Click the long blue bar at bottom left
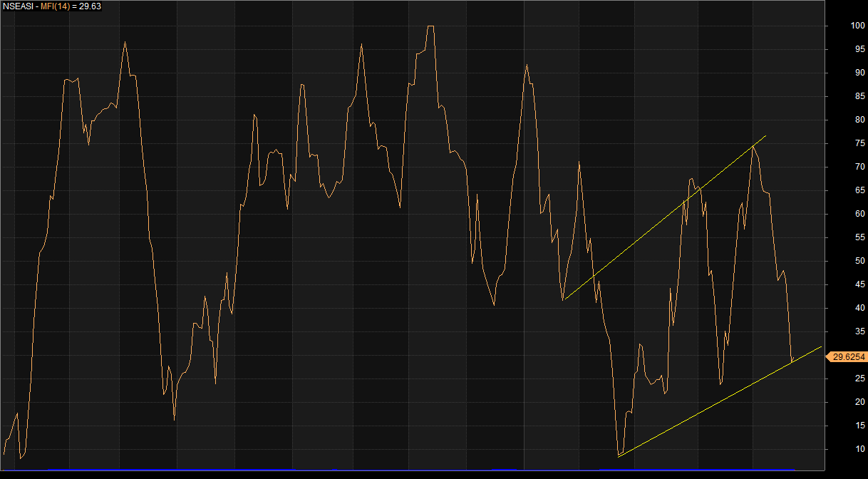Screen dimensions: 868x479 click(x=171, y=469)
